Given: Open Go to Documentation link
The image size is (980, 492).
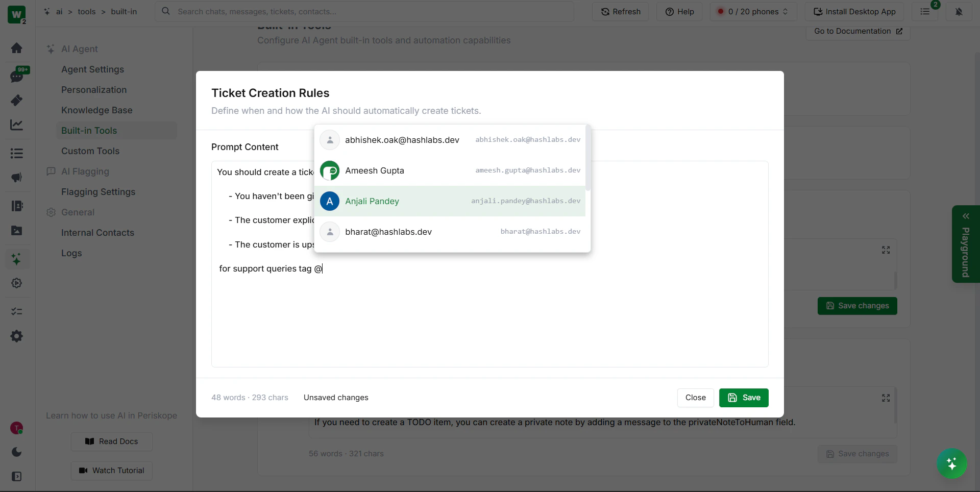Looking at the screenshot, I should coord(858,31).
